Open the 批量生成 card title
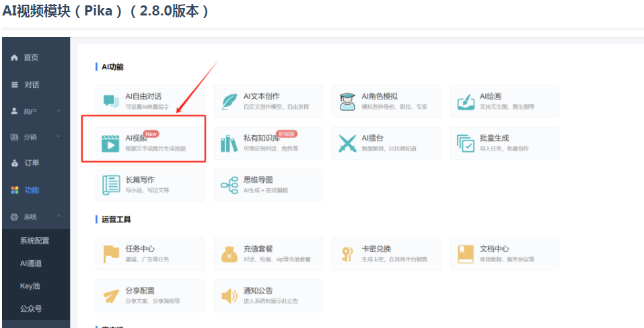The width and height of the screenshot is (644, 328). [495, 138]
